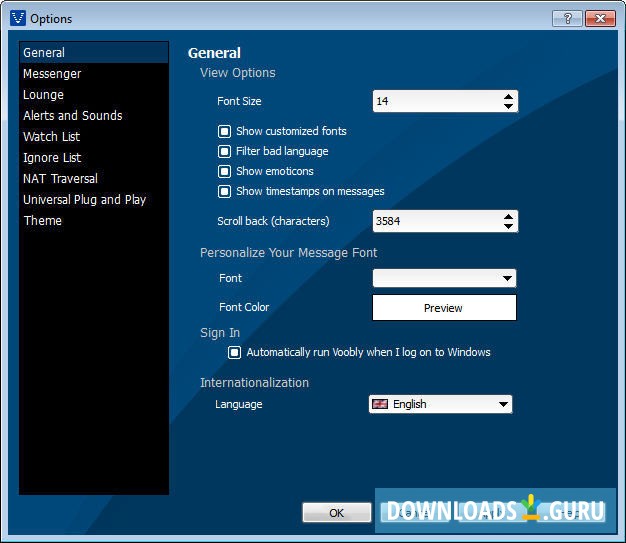
Task: Decrease Scroll back characters value
Action: 508,226
